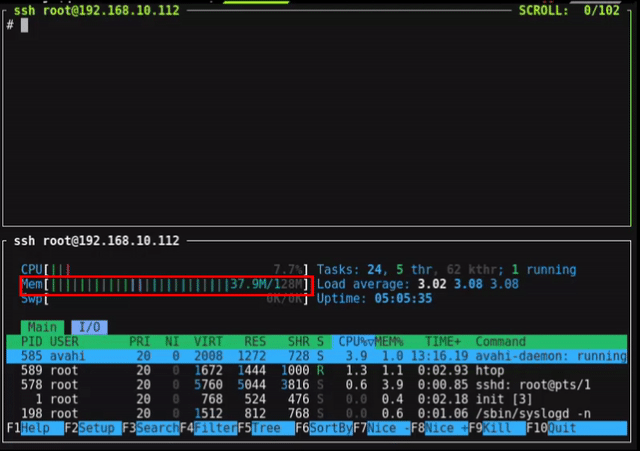Select the Main tab

42,327
